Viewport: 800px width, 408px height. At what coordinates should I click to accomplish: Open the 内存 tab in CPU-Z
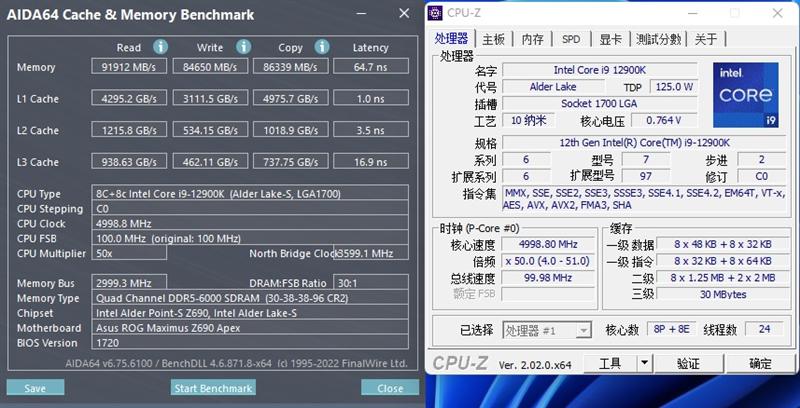click(x=532, y=39)
